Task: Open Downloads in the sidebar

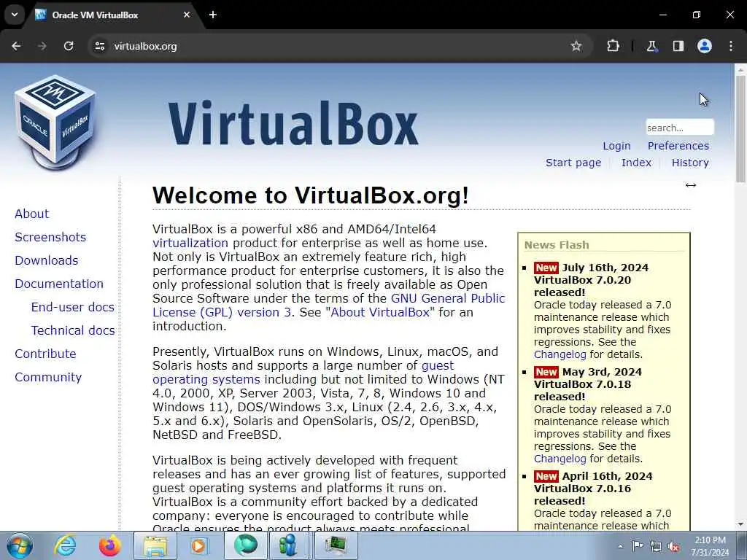Action: click(x=46, y=260)
